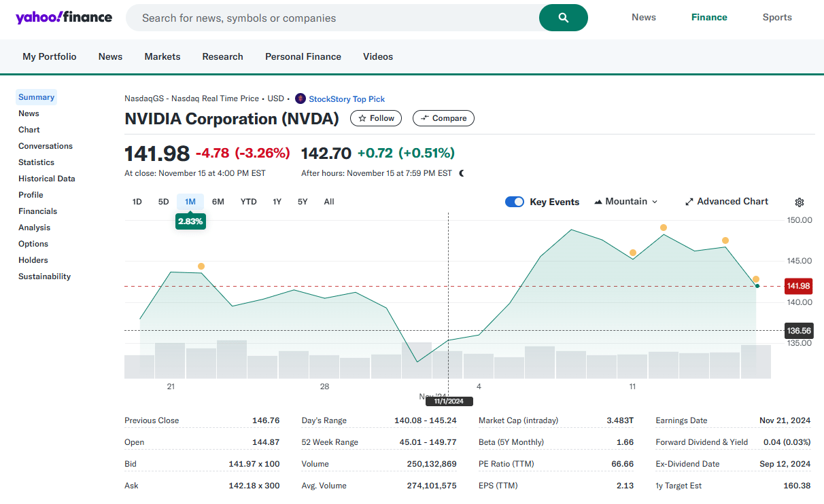
Task: Click the Ex-Dividend Date Sep 12, 2024
Action: [785, 464]
